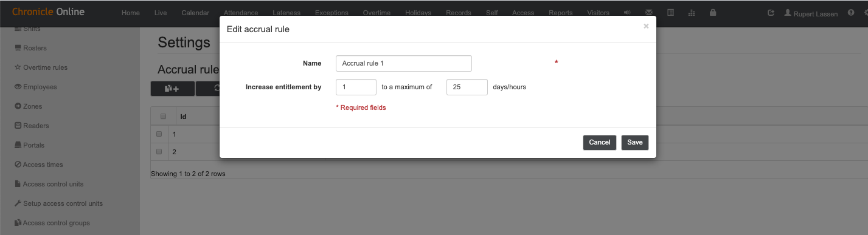The width and height of the screenshot is (868, 235).
Task: Open the envelope messages icon
Action: tap(649, 13)
